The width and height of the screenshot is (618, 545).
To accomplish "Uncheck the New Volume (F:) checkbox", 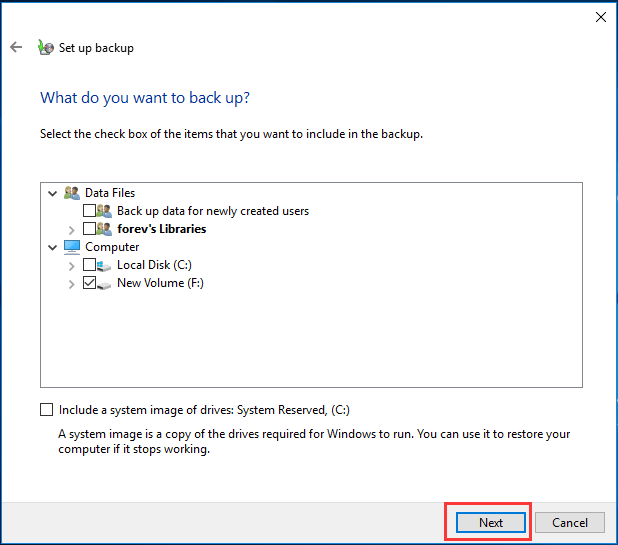I will (x=90, y=283).
